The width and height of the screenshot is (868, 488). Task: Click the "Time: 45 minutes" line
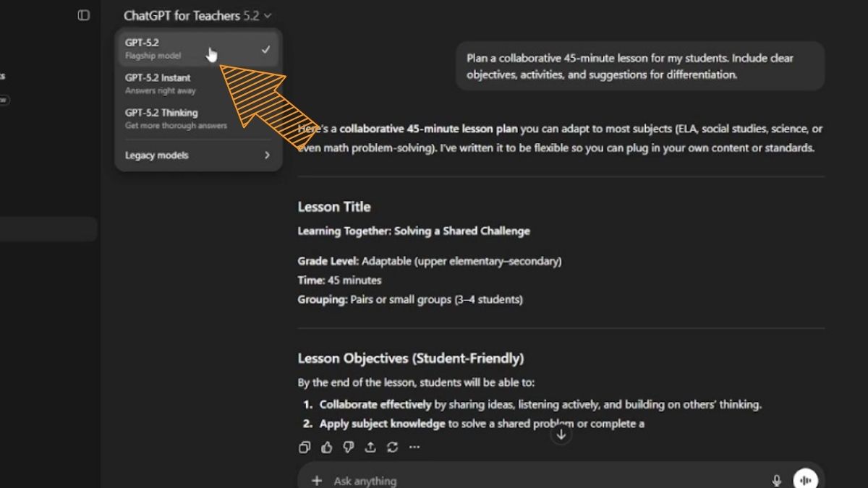pyautogui.click(x=339, y=280)
